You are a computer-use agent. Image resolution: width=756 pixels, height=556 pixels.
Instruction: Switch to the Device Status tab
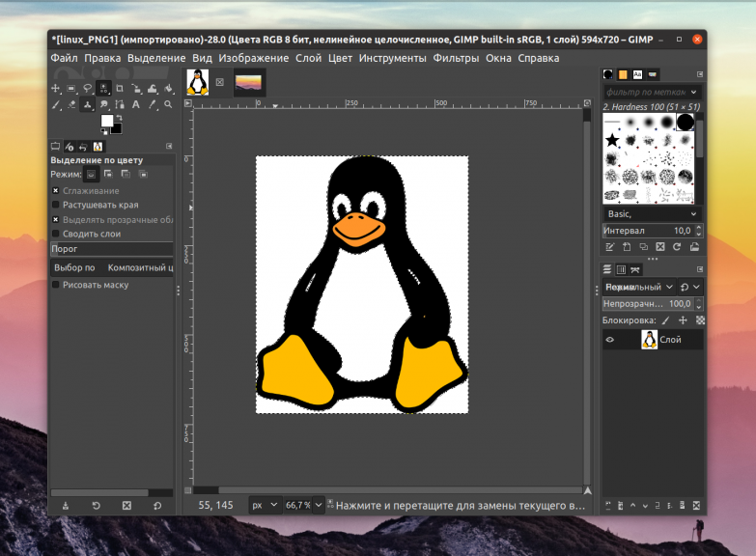click(x=70, y=146)
